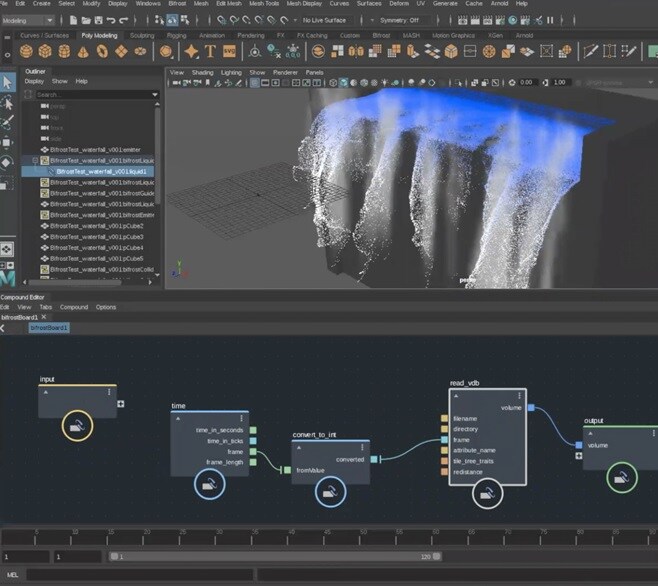The image size is (658, 586).
Task: Click the read_vdb node's circular icon
Action: 486,493
